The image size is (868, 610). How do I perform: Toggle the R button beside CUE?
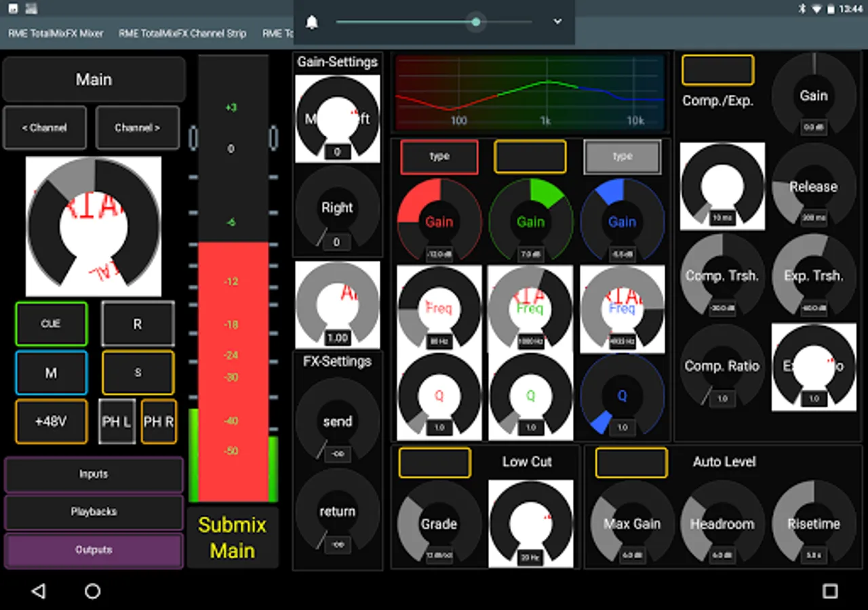pyautogui.click(x=138, y=324)
